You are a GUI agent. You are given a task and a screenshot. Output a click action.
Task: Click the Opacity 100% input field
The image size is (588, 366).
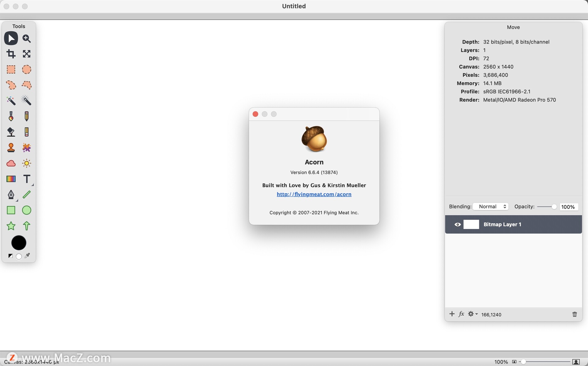coord(569,207)
